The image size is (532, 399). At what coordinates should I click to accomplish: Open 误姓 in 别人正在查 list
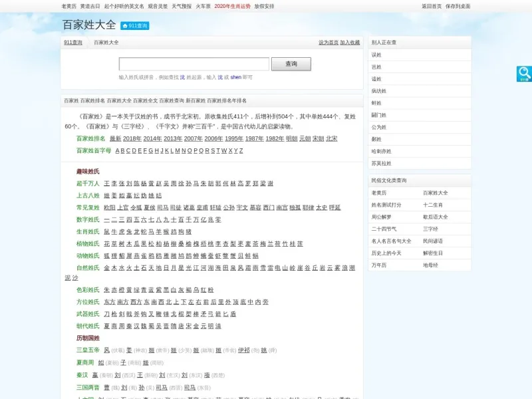[376, 55]
